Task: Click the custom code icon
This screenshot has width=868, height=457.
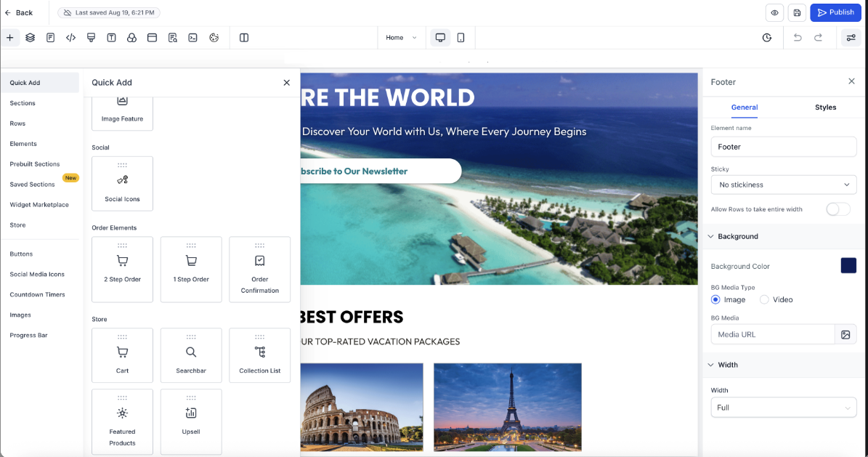Action: click(71, 38)
